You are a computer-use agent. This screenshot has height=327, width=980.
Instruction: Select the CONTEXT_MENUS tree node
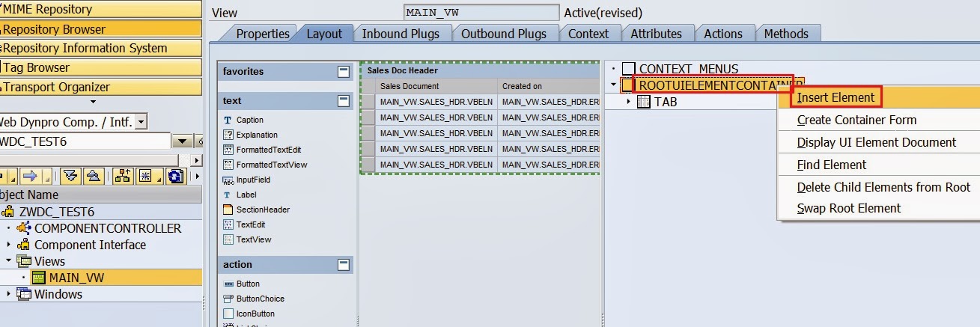point(689,69)
